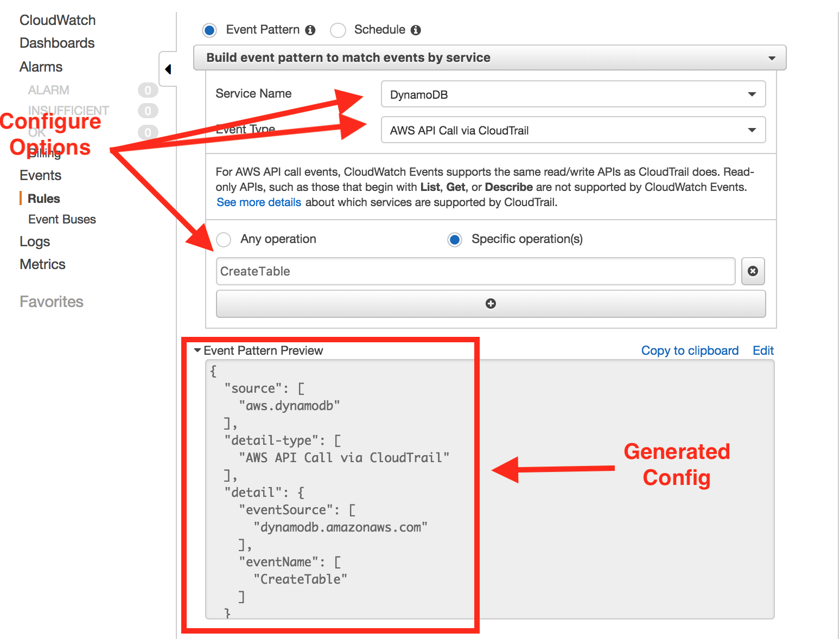Select the Event Pattern radio button

point(209,30)
